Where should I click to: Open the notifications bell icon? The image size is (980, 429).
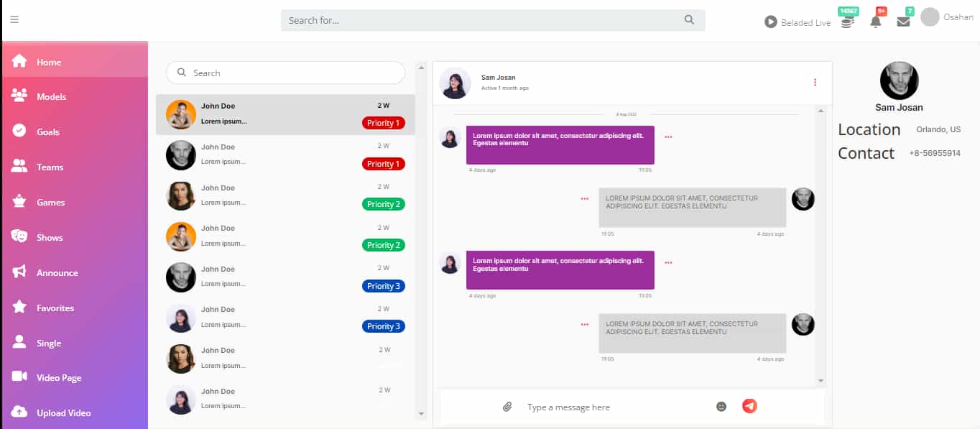tap(876, 22)
